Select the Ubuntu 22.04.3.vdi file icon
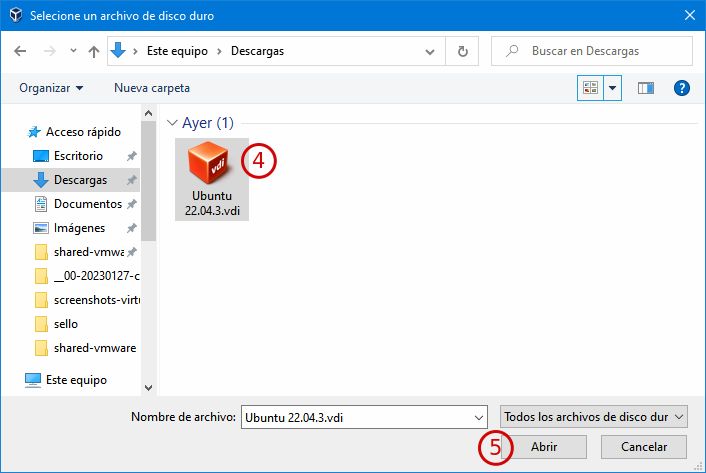This screenshot has height=473, width=706. (x=212, y=179)
